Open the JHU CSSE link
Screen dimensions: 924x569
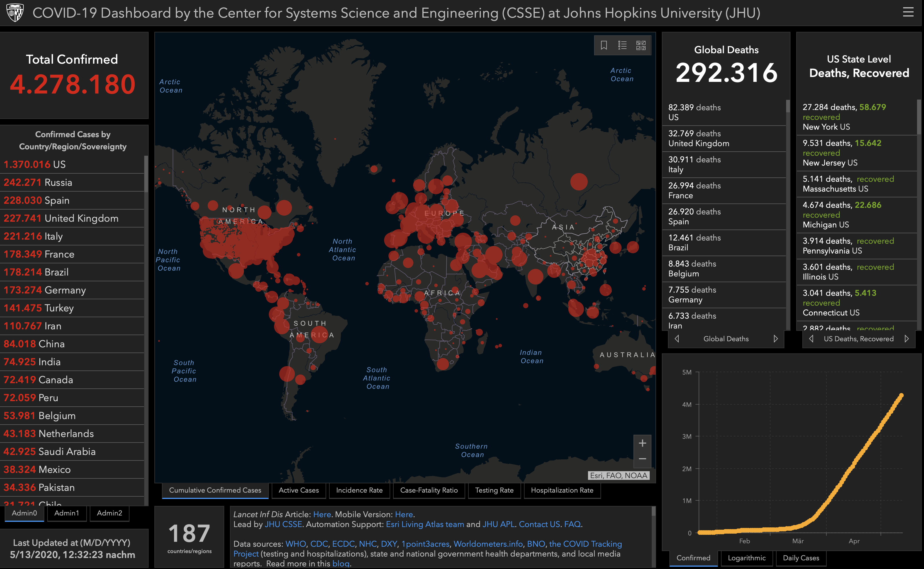pos(283,524)
